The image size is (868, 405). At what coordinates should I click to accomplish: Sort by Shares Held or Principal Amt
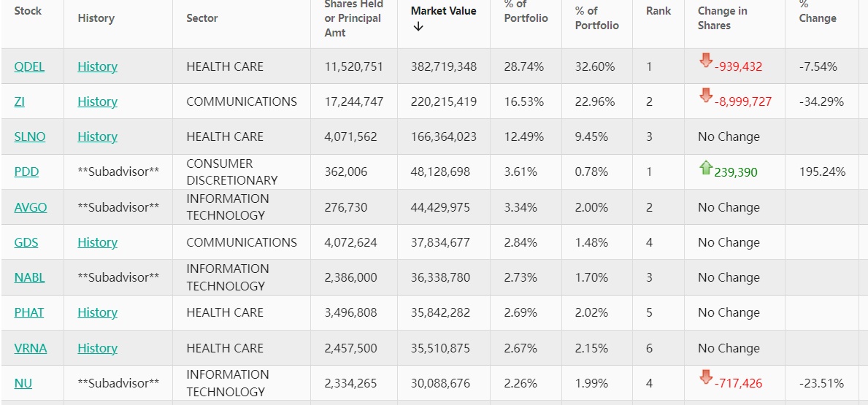[x=353, y=18]
